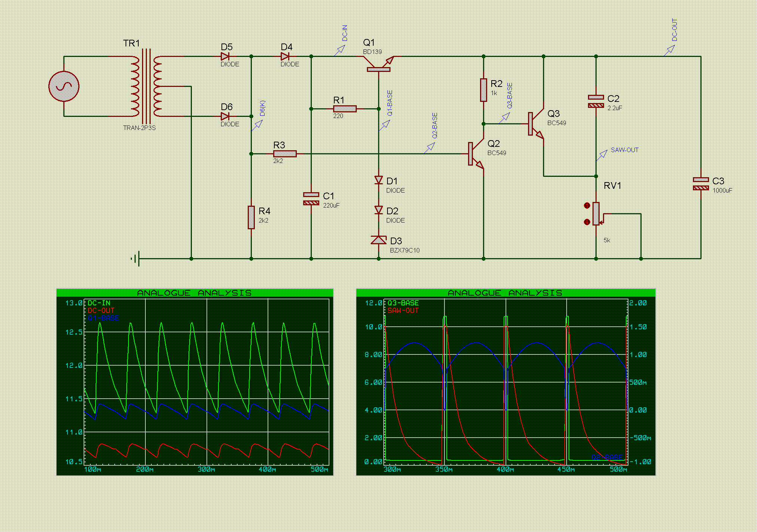Image resolution: width=757 pixels, height=532 pixels.
Task: Click the 2.00 right-axis label
Action: [x=638, y=303]
